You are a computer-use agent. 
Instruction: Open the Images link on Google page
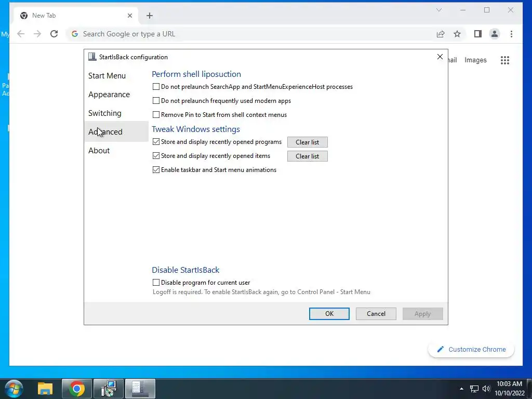click(475, 60)
